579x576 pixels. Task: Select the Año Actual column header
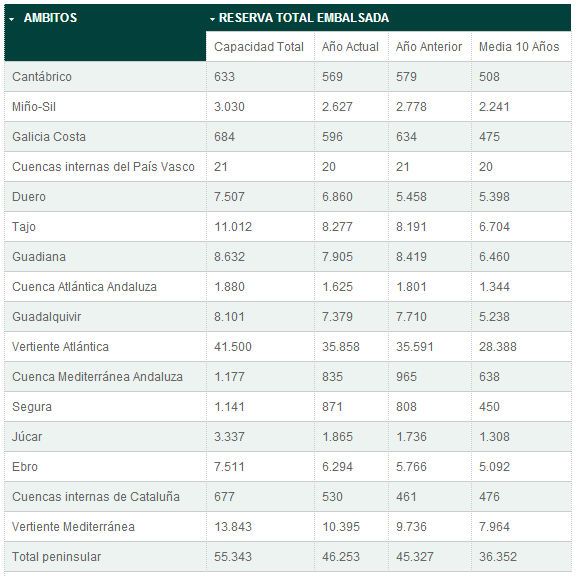(x=350, y=47)
